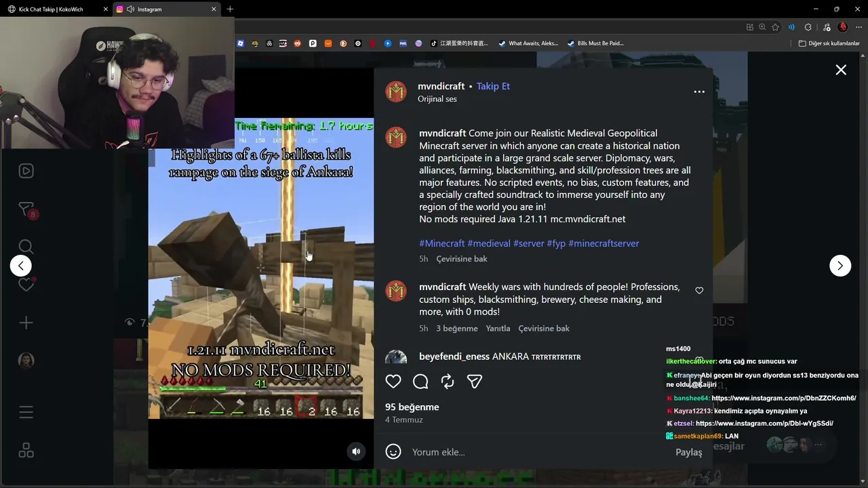Click 'Çevirisine bak' under the caption
The image size is (868, 488).
click(x=462, y=259)
